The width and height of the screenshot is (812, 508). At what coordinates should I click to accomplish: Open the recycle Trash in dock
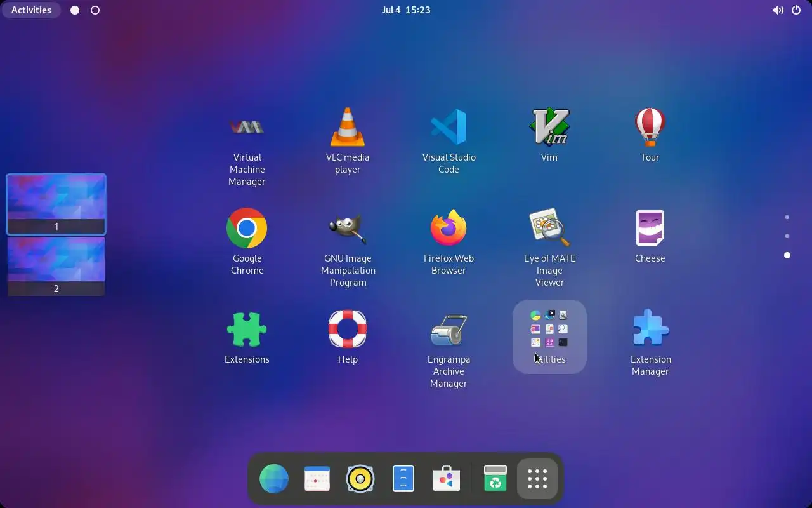pos(495,479)
